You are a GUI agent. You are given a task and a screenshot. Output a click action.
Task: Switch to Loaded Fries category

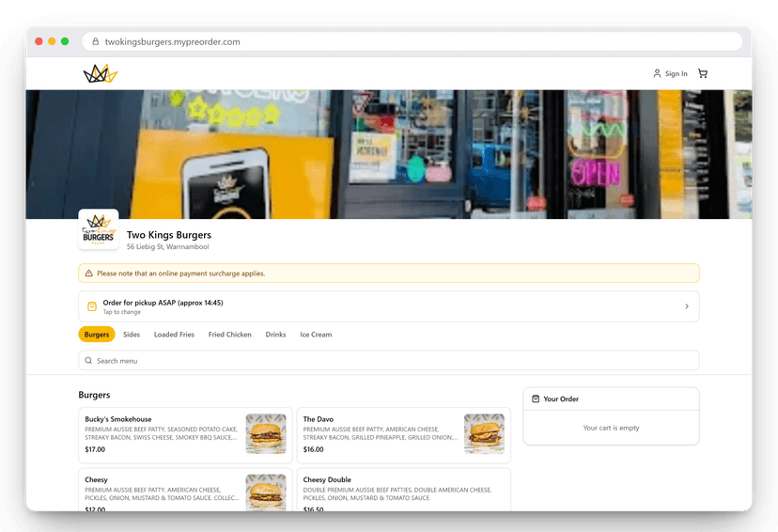[x=174, y=335]
